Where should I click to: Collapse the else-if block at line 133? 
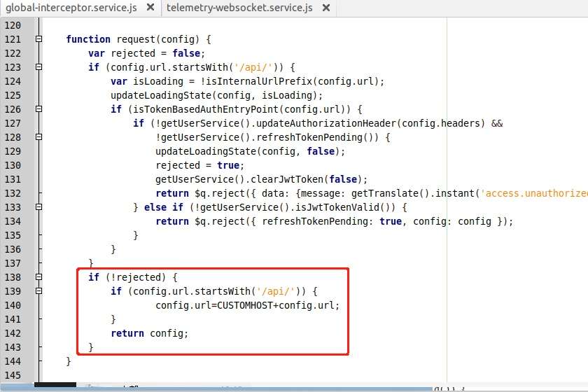click(x=38, y=206)
